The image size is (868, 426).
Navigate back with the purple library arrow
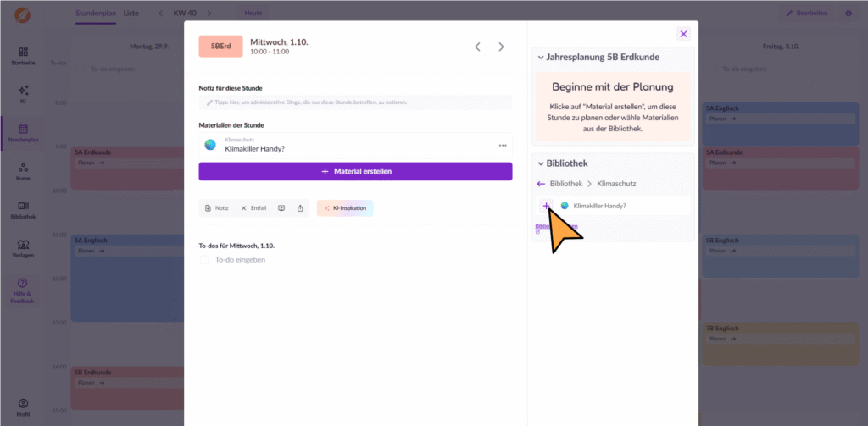pos(541,183)
